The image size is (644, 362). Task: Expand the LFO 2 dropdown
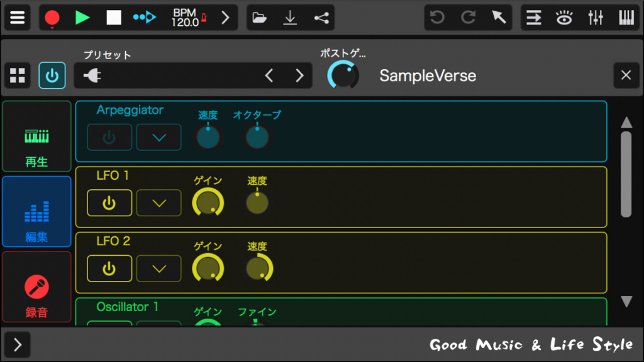pyautogui.click(x=159, y=268)
